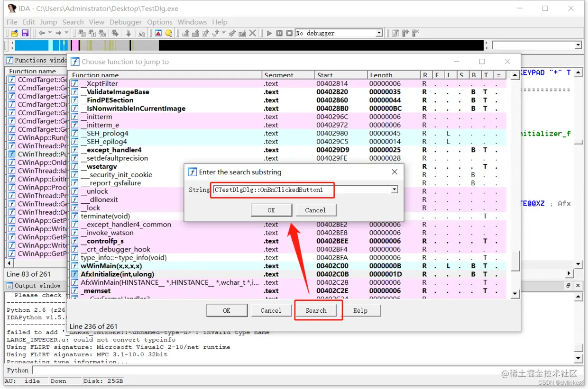Image resolution: width=588 pixels, height=389 pixels.
Task: Sort by the Start column header
Action: (x=340, y=75)
